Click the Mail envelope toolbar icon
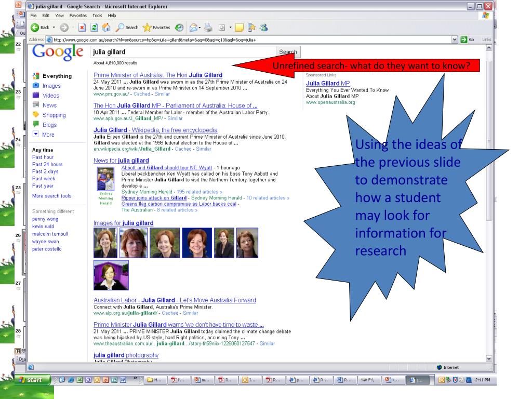The height and width of the screenshot is (399, 532). tap(193, 28)
